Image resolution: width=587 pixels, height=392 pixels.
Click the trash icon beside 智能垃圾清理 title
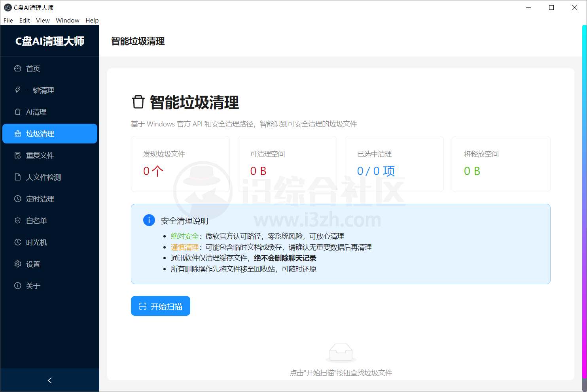138,102
